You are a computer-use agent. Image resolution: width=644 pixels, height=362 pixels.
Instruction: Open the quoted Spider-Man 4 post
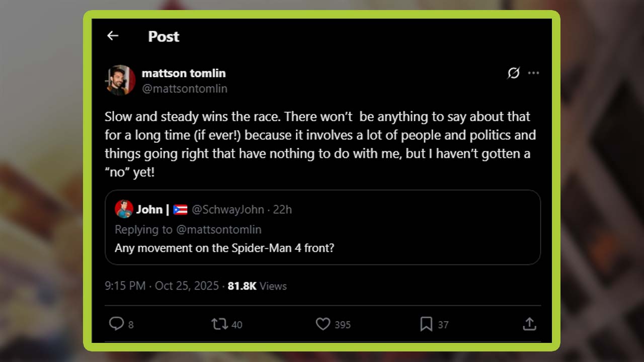point(322,248)
